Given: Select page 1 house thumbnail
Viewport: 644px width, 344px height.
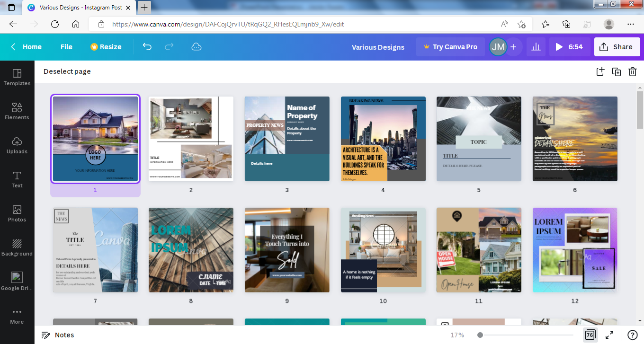Looking at the screenshot, I should click(x=95, y=139).
